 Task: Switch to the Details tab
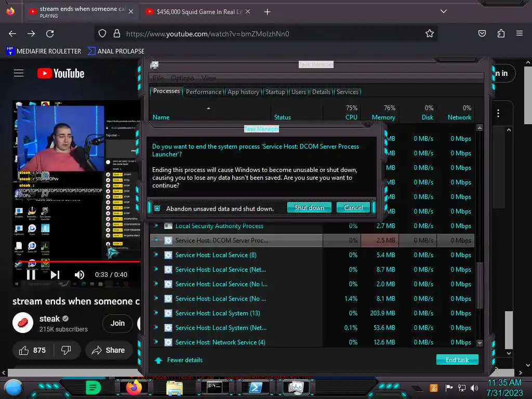[x=321, y=92]
